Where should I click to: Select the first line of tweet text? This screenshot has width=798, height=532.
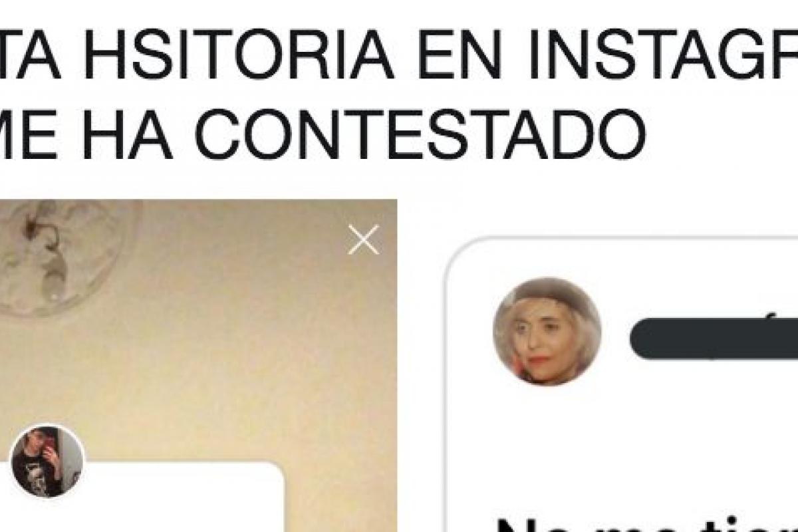[x=399, y=57]
